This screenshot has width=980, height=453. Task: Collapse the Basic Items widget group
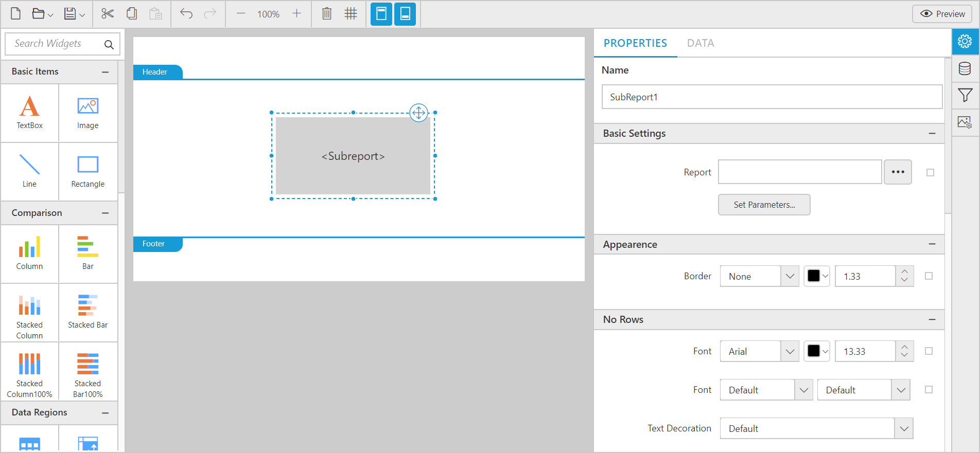[106, 72]
